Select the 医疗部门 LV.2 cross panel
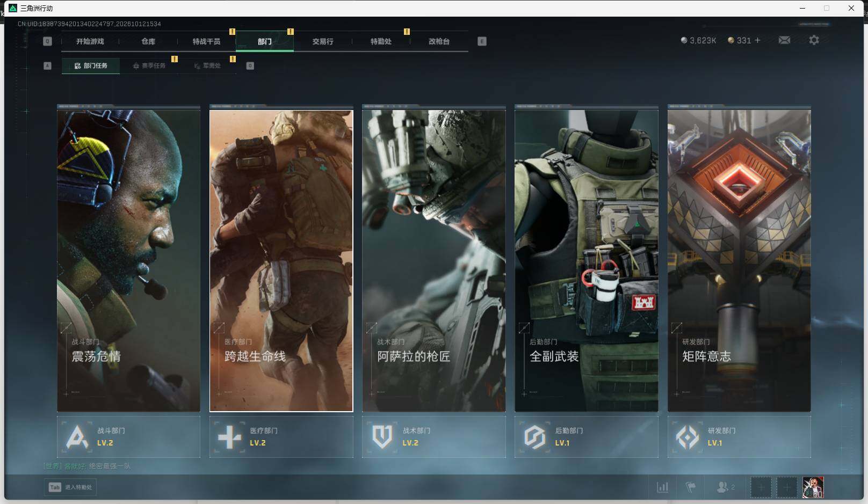Image resolution: width=868 pixels, height=504 pixels. (x=281, y=437)
